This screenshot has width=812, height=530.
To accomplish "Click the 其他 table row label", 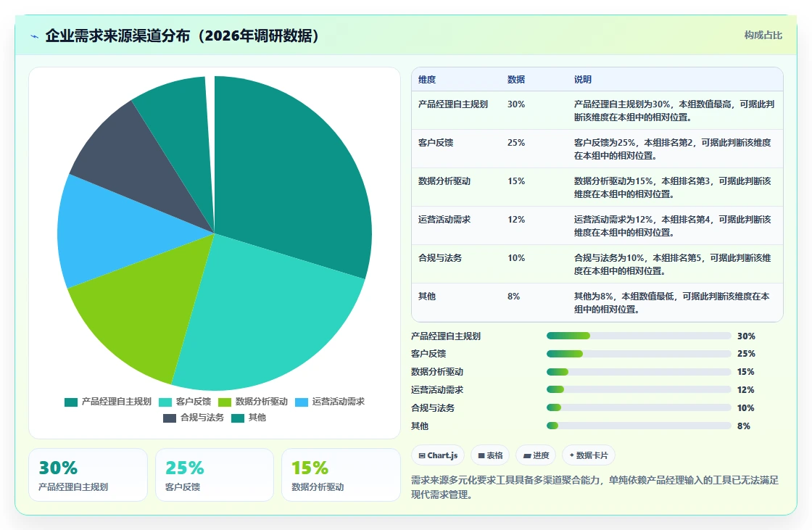I will (x=427, y=297).
